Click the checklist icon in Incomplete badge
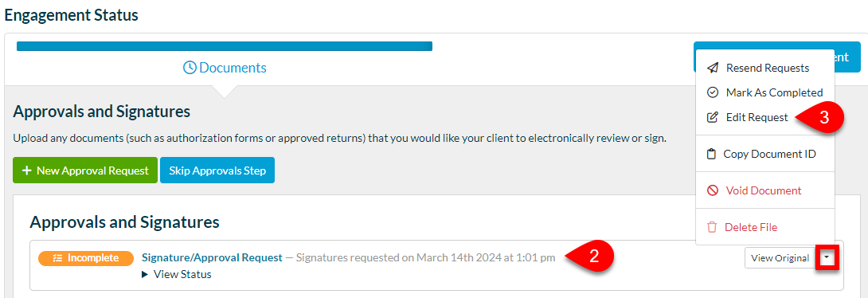The height and width of the screenshot is (298, 868). tap(57, 258)
